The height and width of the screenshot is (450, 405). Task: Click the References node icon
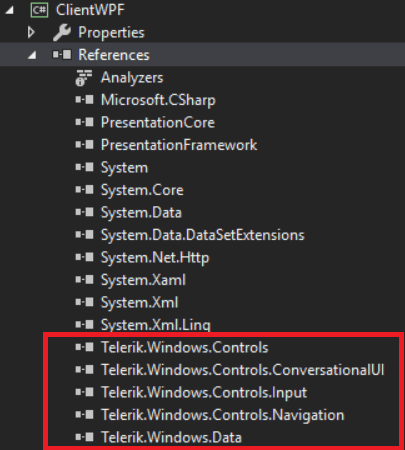(62, 55)
